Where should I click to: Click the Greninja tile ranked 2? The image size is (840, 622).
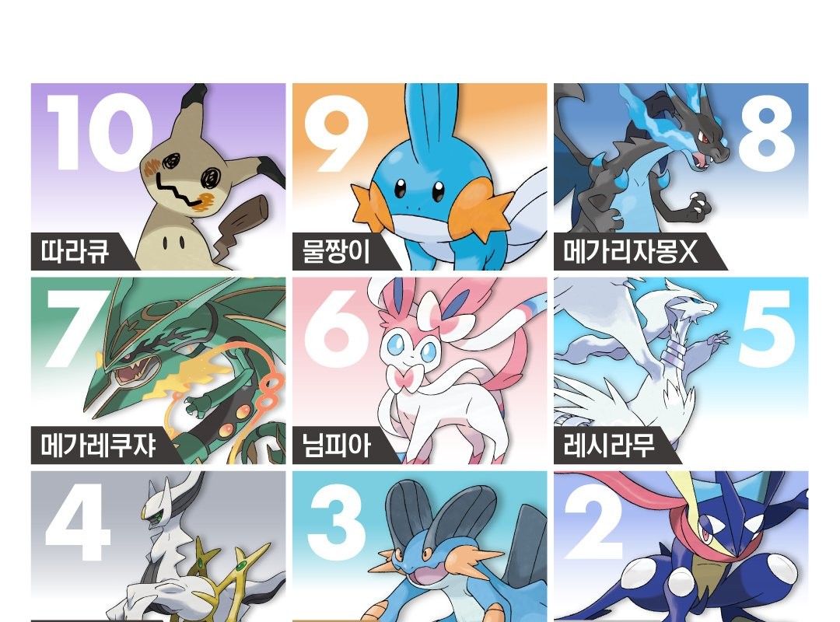(x=681, y=547)
